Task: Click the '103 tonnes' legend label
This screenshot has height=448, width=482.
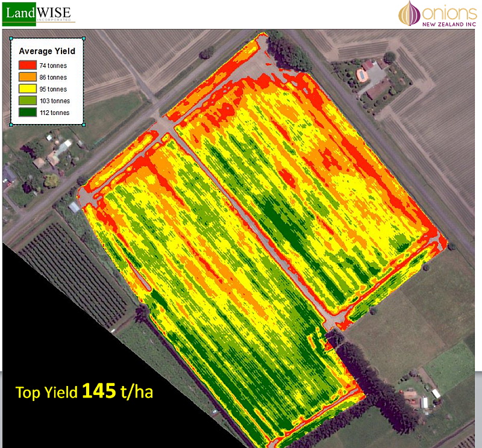Action: click(55, 101)
